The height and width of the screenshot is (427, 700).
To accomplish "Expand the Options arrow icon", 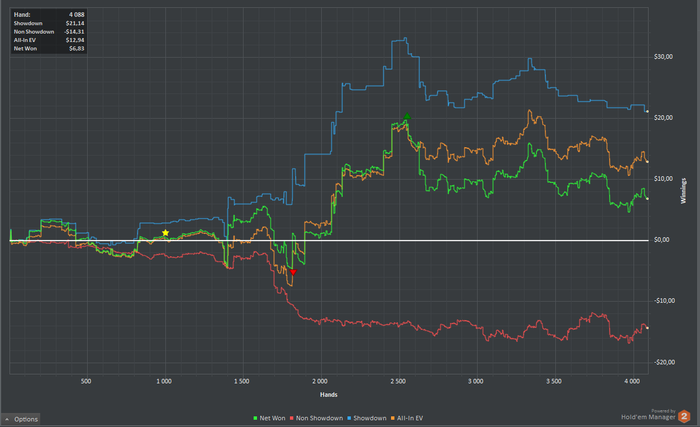I will click(x=7, y=419).
